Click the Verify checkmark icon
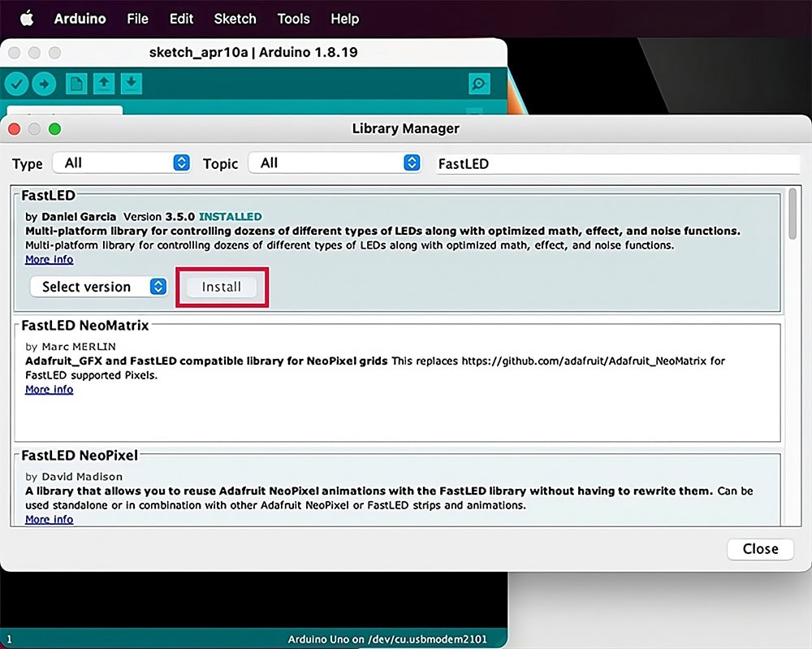 point(17,83)
